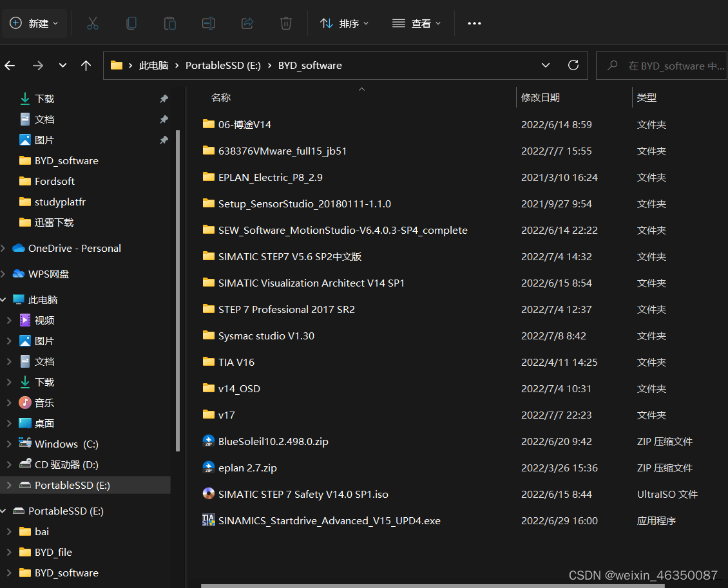728x588 pixels.
Task: Sort by the 修改日期 column header
Action: pyautogui.click(x=541, y=97)
